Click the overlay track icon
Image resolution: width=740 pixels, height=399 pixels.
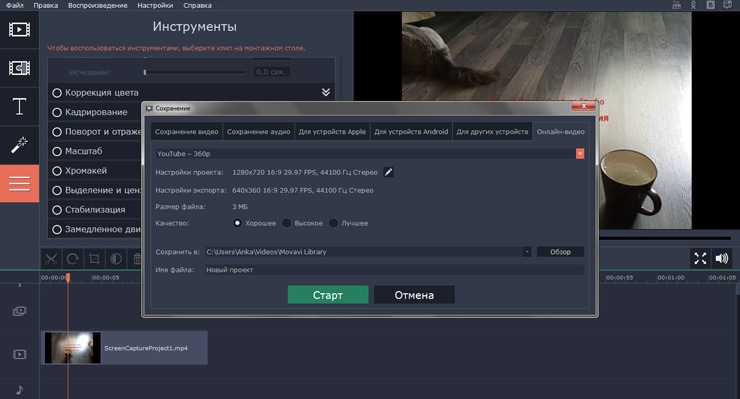point(19,311)
